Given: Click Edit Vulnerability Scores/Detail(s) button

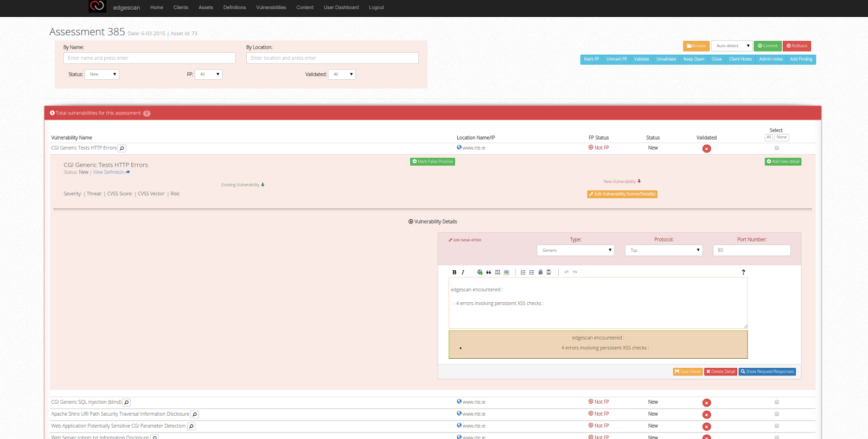Looking at the screenshot, I should [622, 194].
